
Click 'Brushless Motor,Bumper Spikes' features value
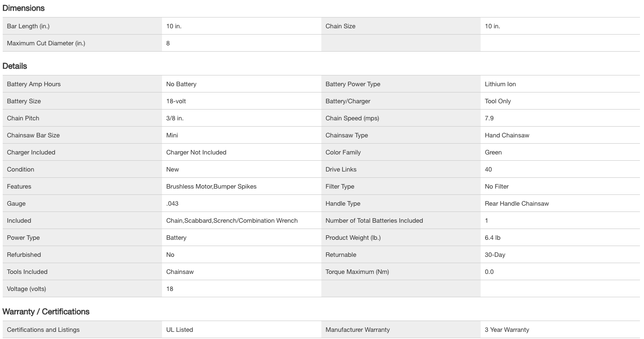click(x=211, y=186)
